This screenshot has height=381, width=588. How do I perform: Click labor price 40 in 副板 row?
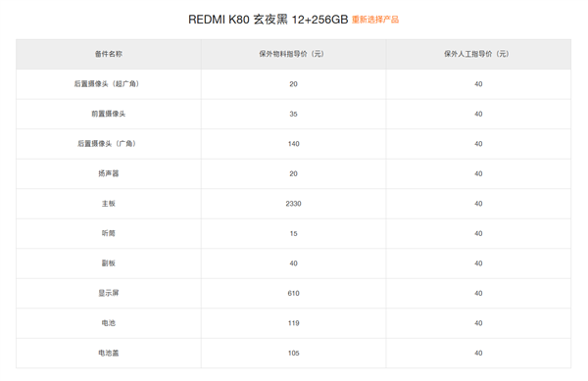[x=478, y=263]
